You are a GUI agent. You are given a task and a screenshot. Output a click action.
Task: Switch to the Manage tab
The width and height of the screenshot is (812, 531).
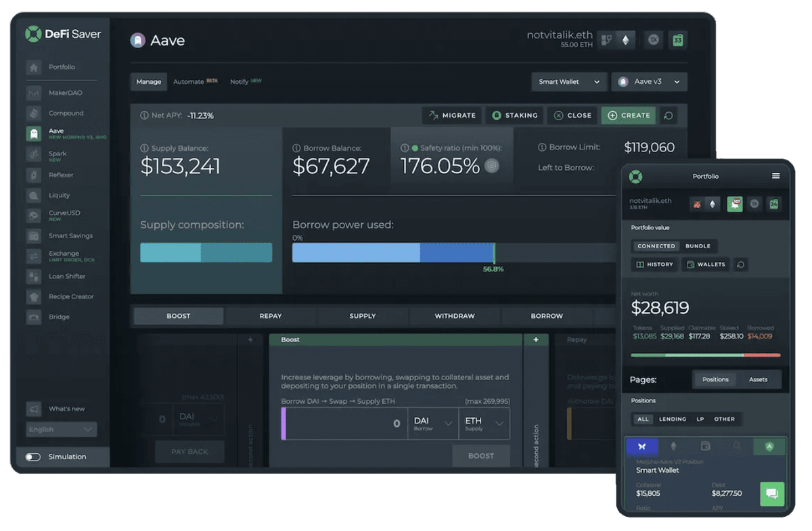pos(149,82)
